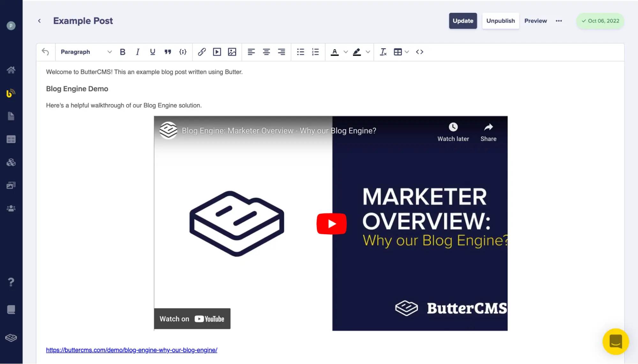Toggle the bulleted list
The height and width of the screenshot is (364, 638).
[300, 52]
